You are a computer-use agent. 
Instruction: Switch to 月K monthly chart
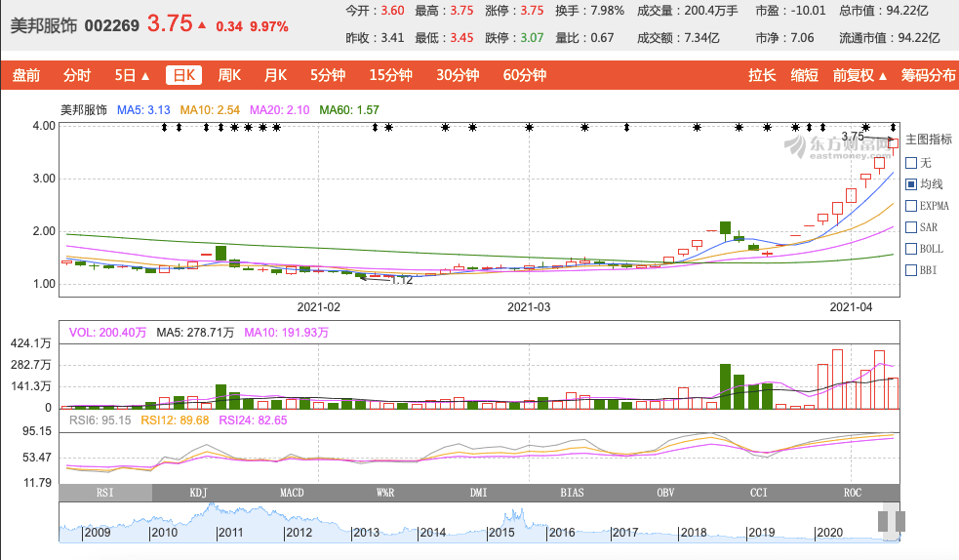point(275,75)
